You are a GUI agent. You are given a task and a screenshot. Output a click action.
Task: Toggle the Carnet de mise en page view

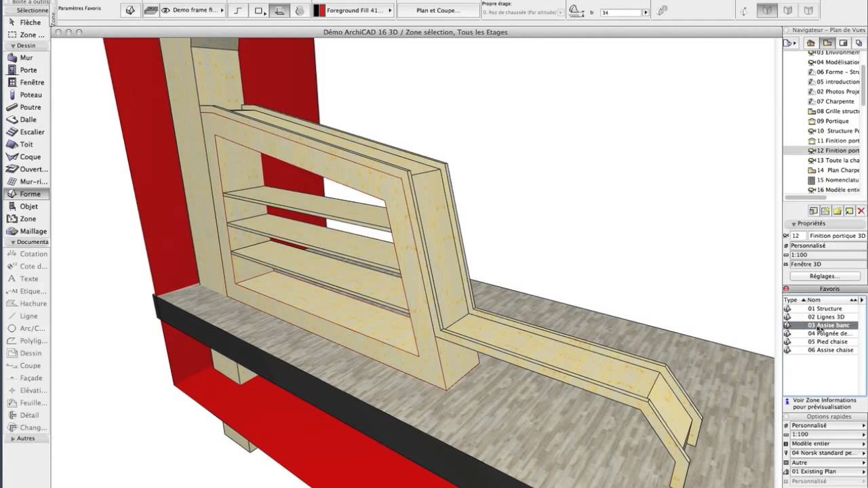click(843, 43)
